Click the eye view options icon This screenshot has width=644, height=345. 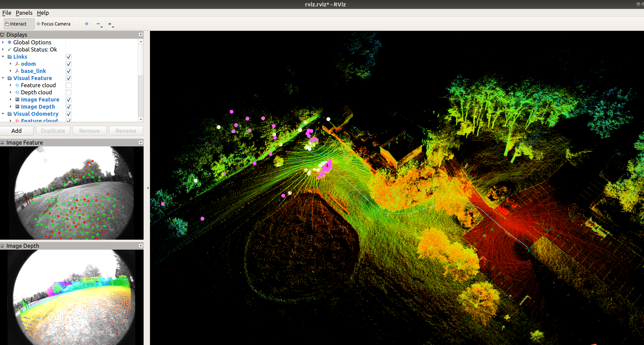click(110, 24)
